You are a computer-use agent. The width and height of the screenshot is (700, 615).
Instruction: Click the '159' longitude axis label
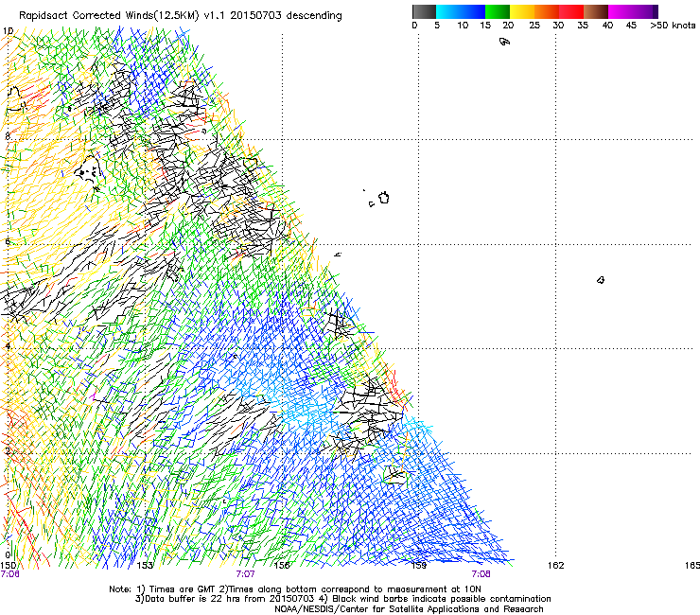[418, 566]
